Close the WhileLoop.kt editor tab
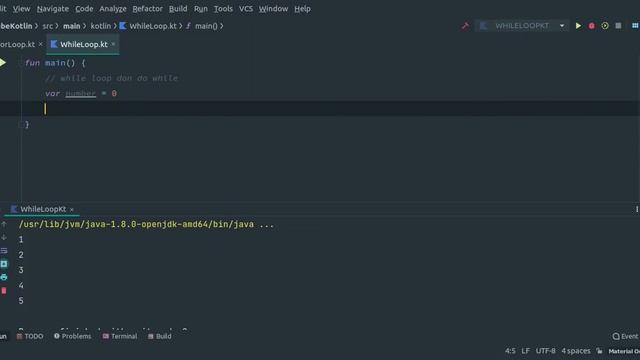The height and width of the screenshot is (360, 640). (113, 44)
